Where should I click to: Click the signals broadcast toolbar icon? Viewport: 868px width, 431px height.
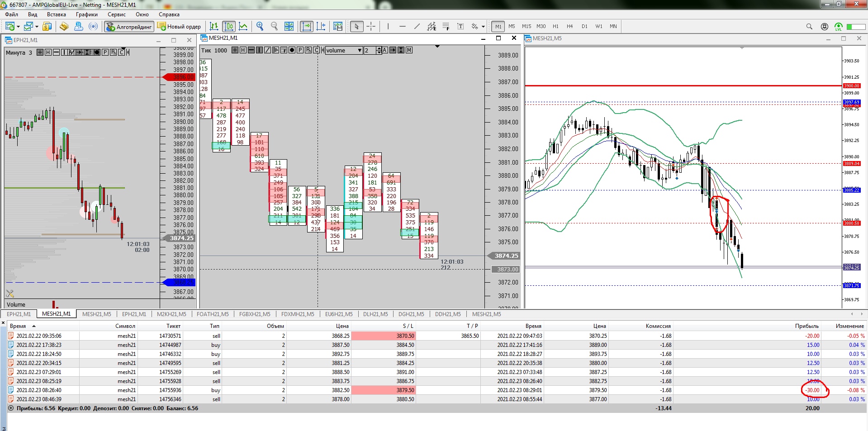tap(93, 26)
